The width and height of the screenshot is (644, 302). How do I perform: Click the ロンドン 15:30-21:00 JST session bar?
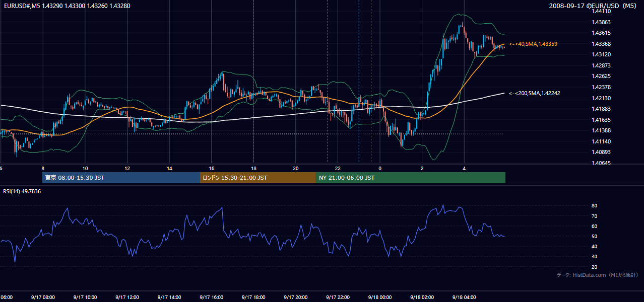258,178
